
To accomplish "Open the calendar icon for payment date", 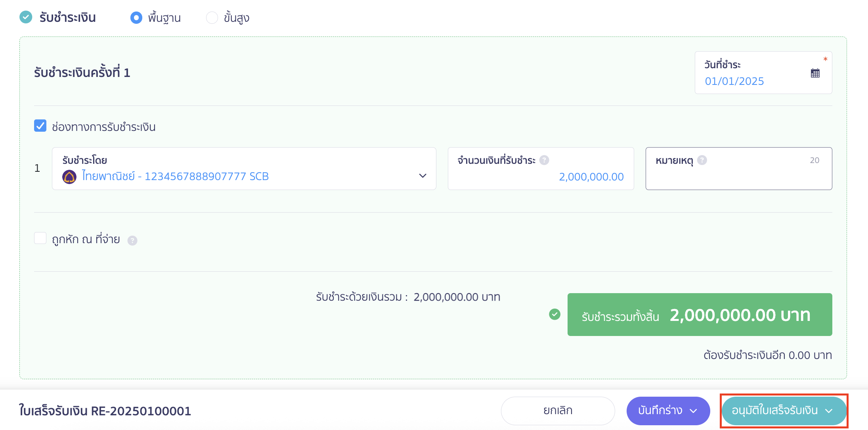I will [x=815, y=73].
